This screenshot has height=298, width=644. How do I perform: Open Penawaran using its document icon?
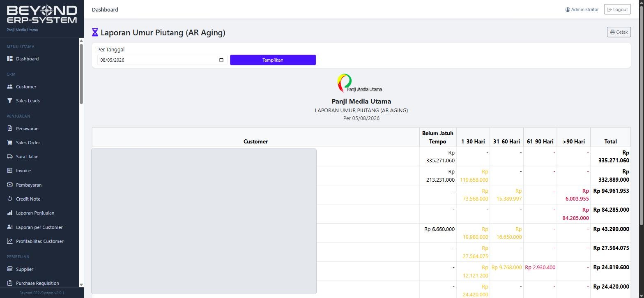tap(10, 129)
